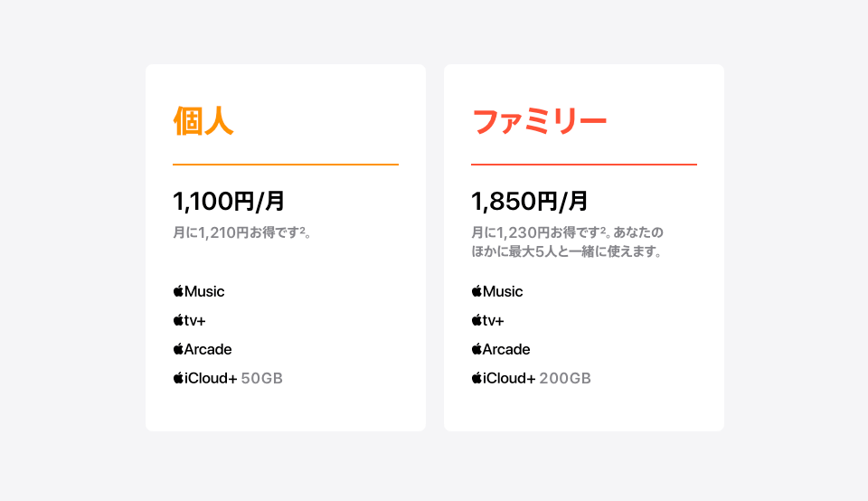Image resolution: width=868 pixels, height=501 pixels.
Task: Click the 200GB storage label
Action: 565,378
